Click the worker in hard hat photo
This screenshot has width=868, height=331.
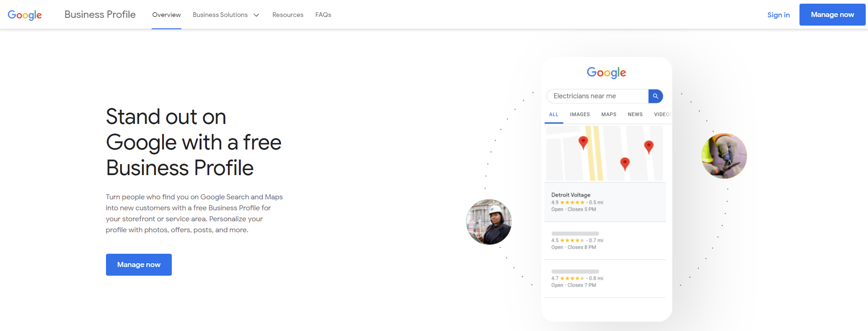[489, 222]
